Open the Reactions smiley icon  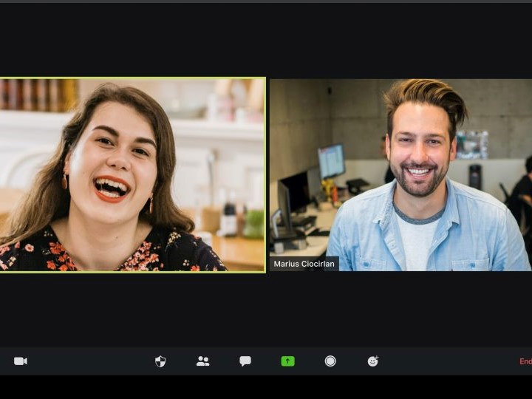(373, 361)
